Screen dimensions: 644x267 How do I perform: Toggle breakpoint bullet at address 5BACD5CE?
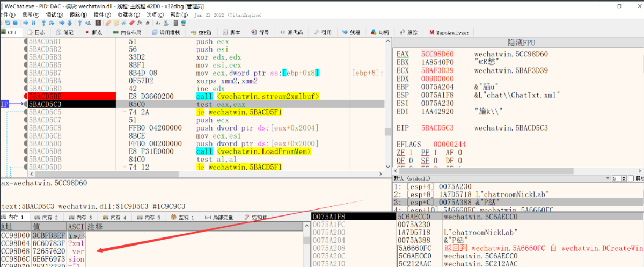pyautogui.click(x=25, y=136)
